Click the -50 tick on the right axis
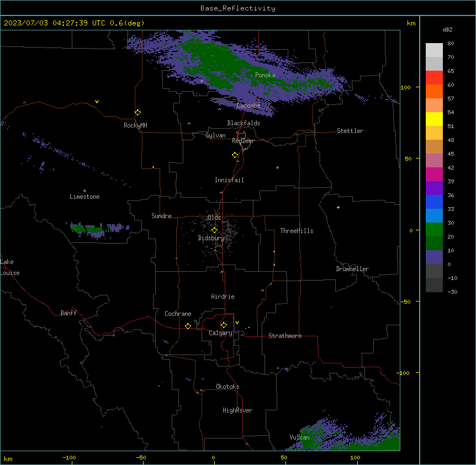Viewport: 476px width, 465px height. (405, 302)
